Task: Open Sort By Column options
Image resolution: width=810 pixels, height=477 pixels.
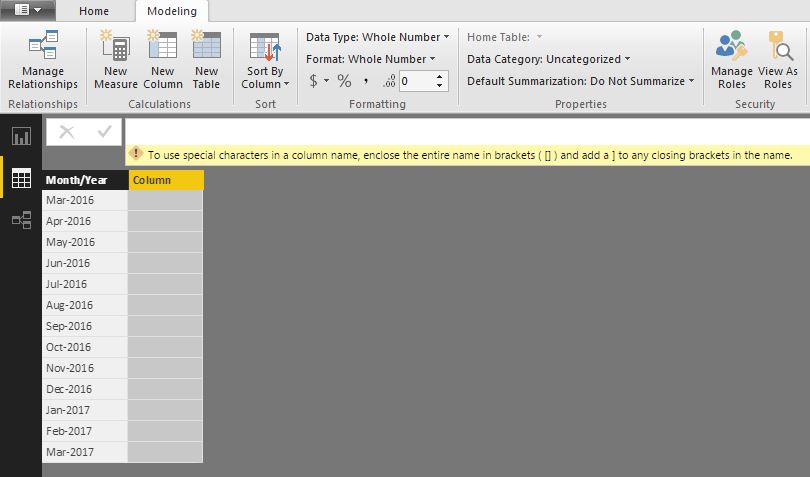Action: point(265,61)
